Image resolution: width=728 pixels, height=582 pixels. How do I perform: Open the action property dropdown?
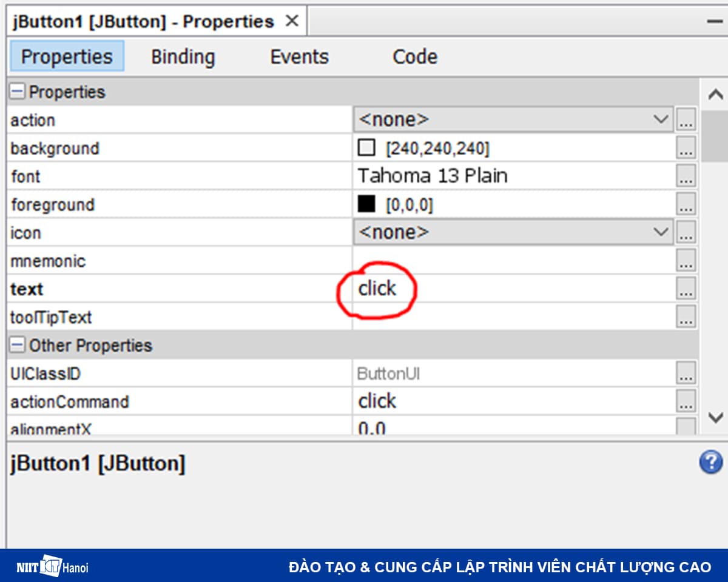pos(660,120)
